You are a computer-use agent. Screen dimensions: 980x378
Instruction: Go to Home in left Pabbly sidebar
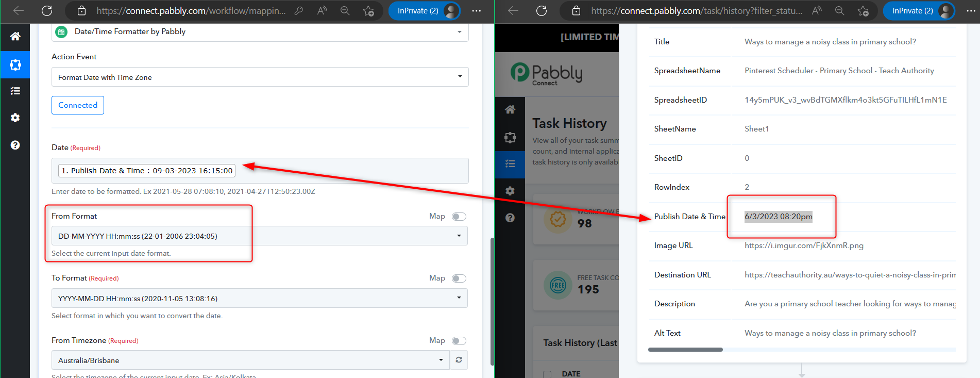coord(15,36)
